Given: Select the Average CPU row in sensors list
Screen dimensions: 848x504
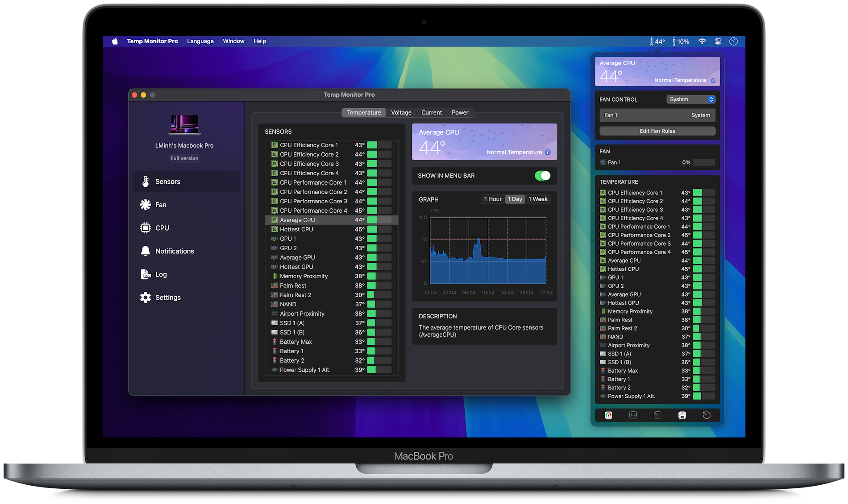Looking at the screenshot, I should click(x=332, y=220).
